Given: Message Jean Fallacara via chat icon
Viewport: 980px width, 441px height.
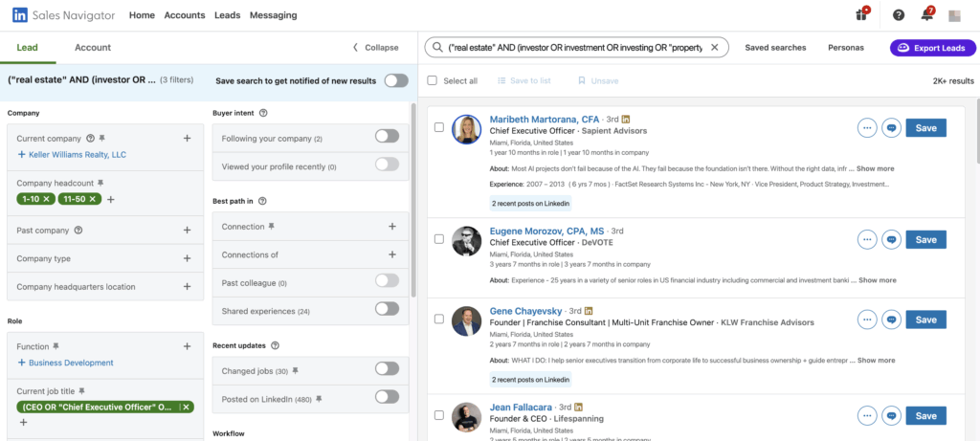Looking at the screenshot, I should (x=891, y=416).
